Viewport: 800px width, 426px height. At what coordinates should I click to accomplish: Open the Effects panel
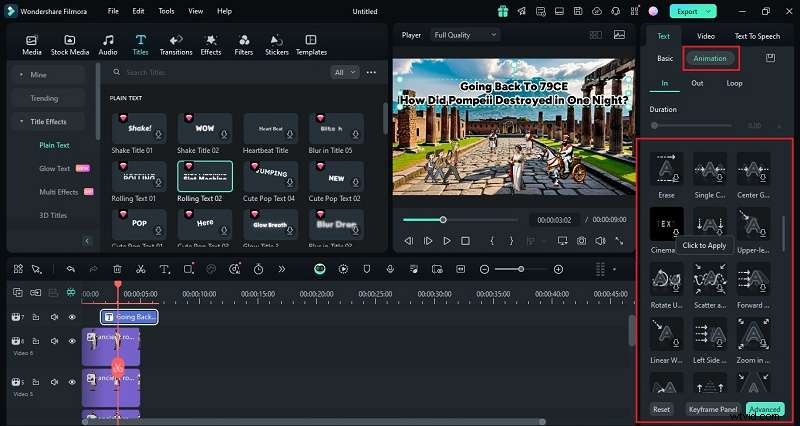point(211,45)
